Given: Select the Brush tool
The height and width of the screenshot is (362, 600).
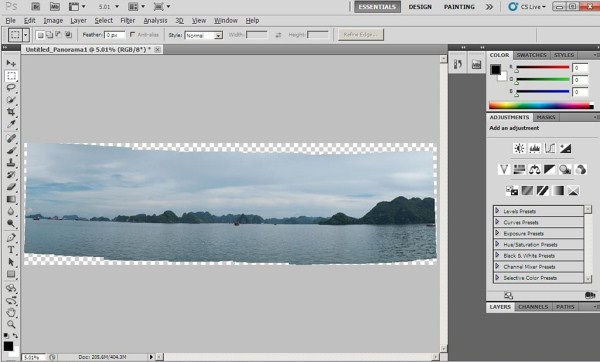Looking at the screenshot, I should (x=11, y=150).
